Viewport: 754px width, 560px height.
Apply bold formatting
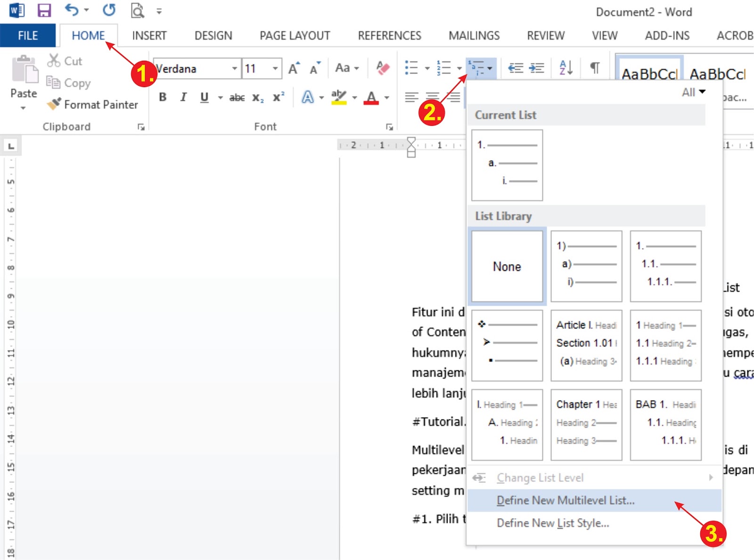pyautogui.click(x=162, y=97)
